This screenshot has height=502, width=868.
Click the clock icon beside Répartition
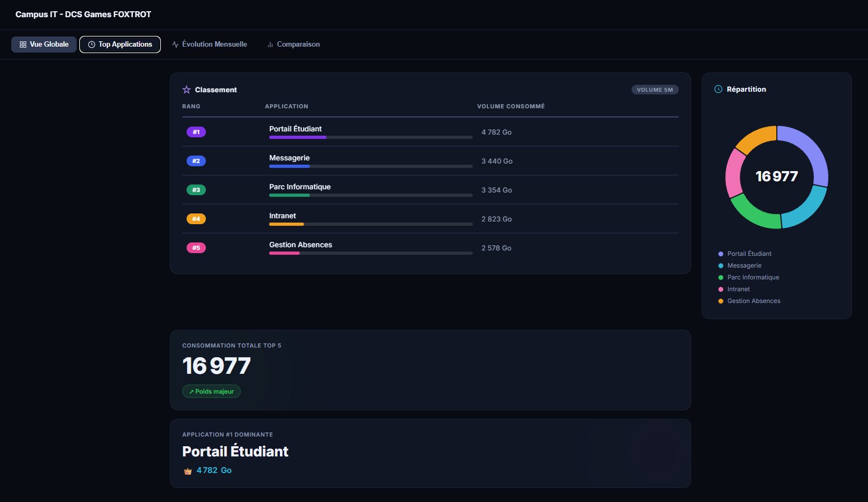[718, 89]
